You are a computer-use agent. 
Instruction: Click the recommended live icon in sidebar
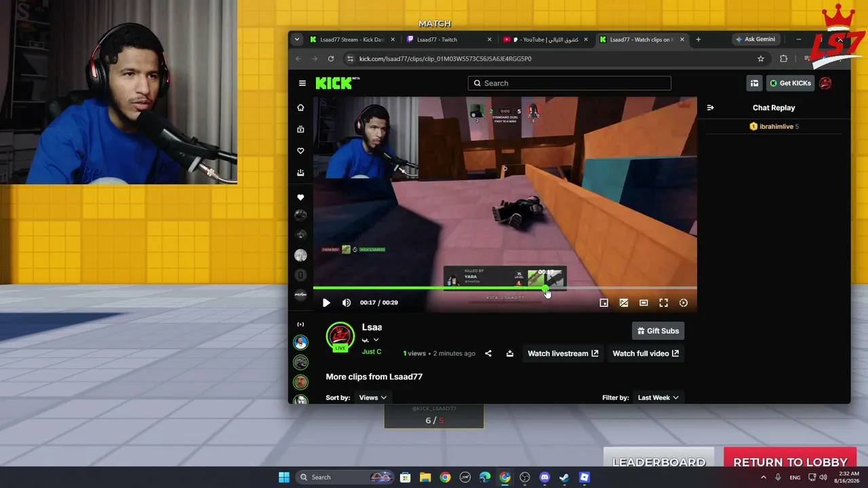300,325
